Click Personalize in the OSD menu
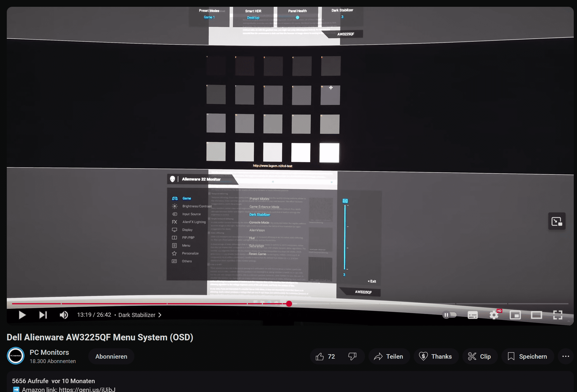This screenshot has height=392, width=577. 190,253
